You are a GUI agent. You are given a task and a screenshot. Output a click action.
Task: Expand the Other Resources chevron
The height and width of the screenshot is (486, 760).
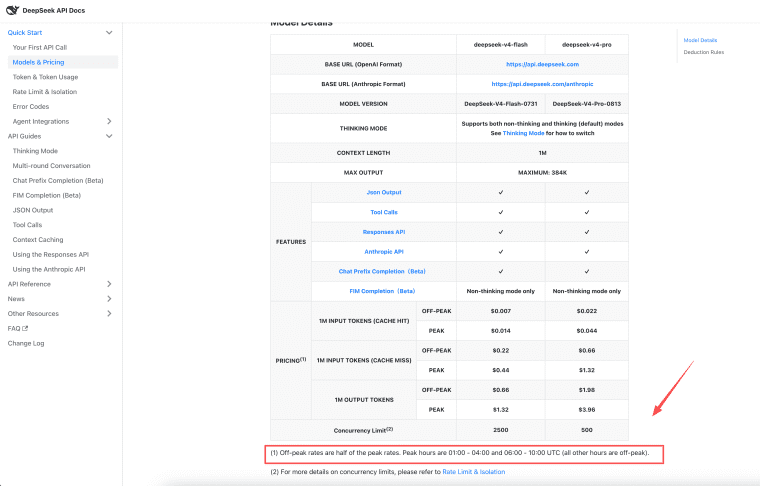(109, 314)
